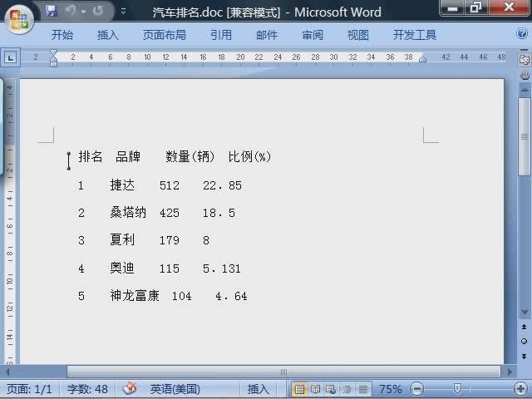Screen dimensions: 532x399
Task: Open the Select Browse Object button
Action: 525,342
